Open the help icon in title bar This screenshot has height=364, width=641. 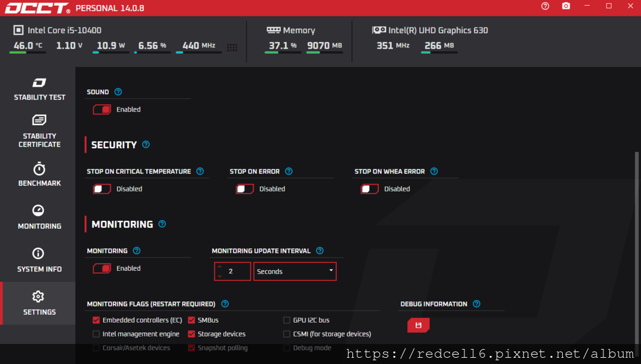coord(545,6)
